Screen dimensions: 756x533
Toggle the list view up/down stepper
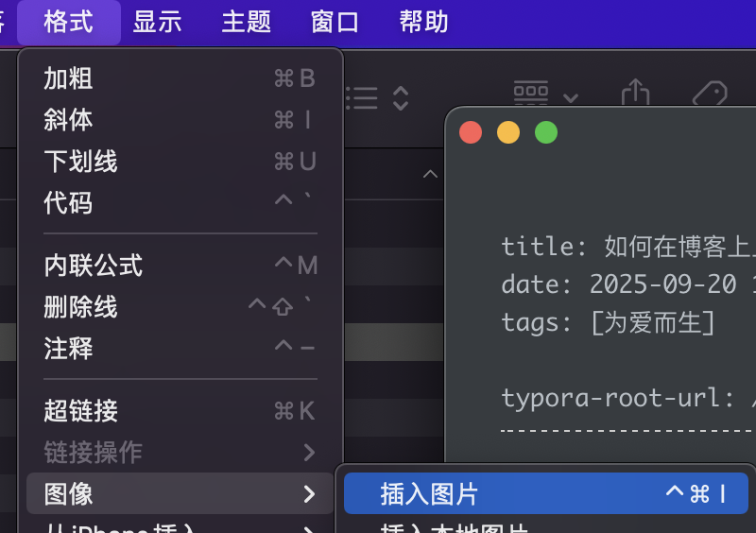[401, 98]
